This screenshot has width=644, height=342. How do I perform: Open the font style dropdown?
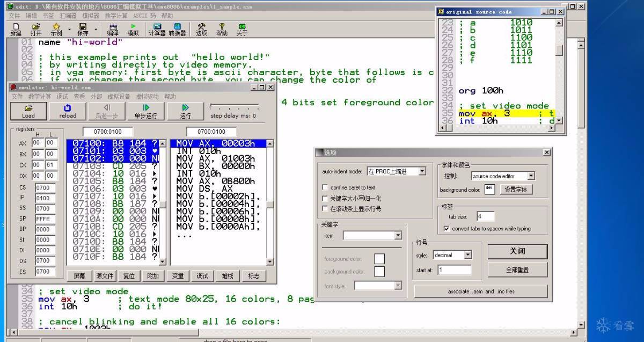click(398, 286)
